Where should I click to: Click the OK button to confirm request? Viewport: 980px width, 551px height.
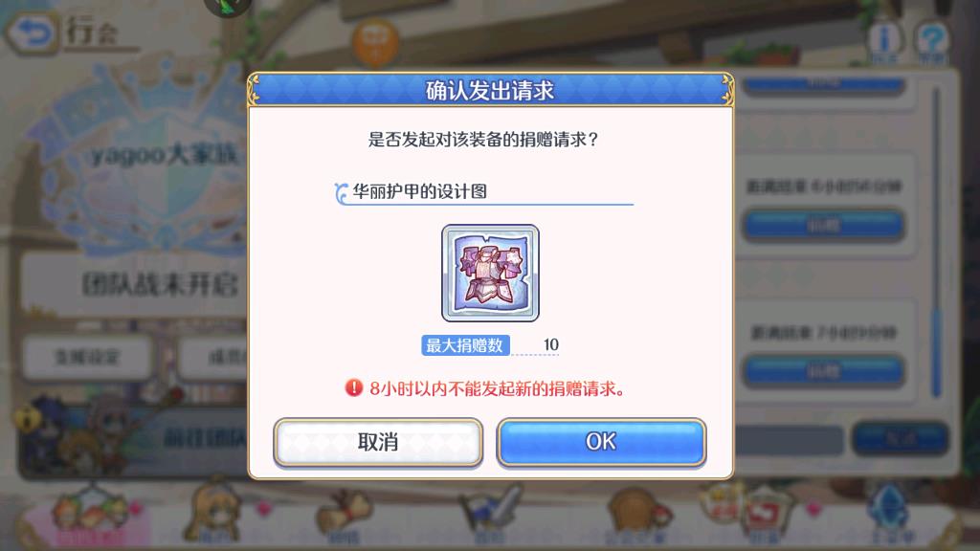[x=601, y=442]
